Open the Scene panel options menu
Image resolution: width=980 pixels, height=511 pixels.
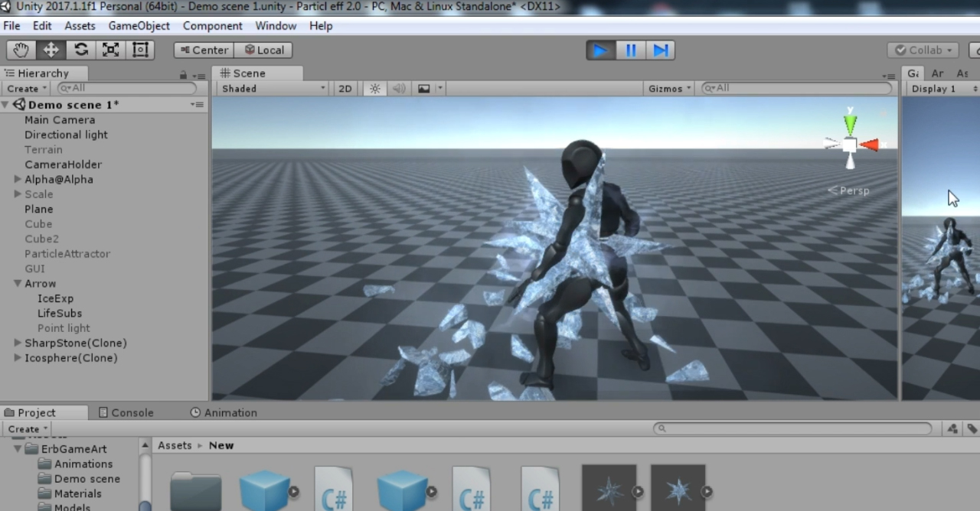(x=888, y=76)
